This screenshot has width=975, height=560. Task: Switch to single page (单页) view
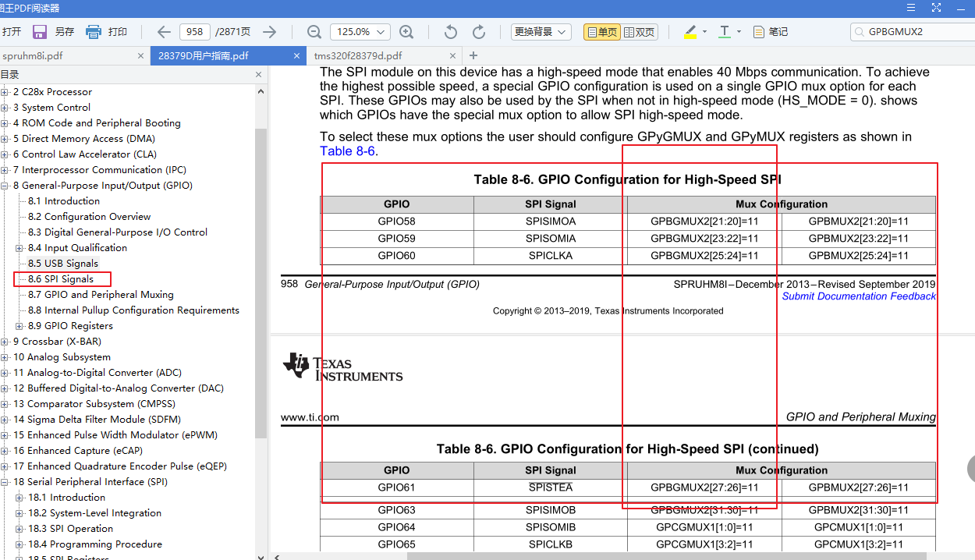pyautogui.click(x=602, y=32)
